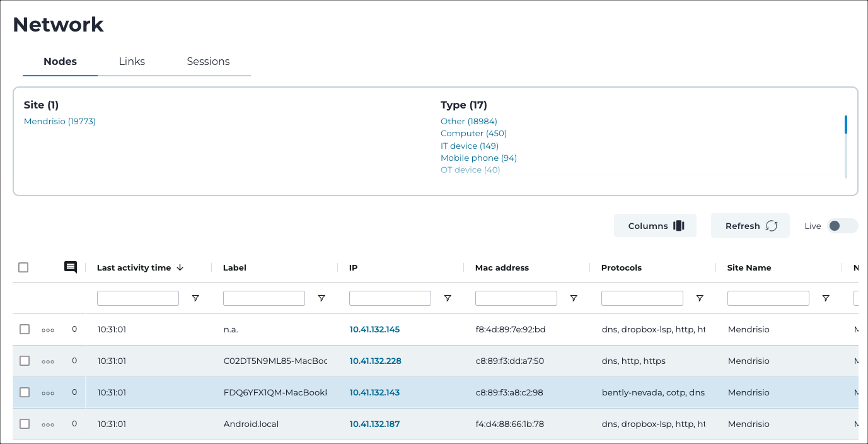Select checkbox for Android.local row
The width and height of the screenshot is (868, 444).
tap(25, 424)
